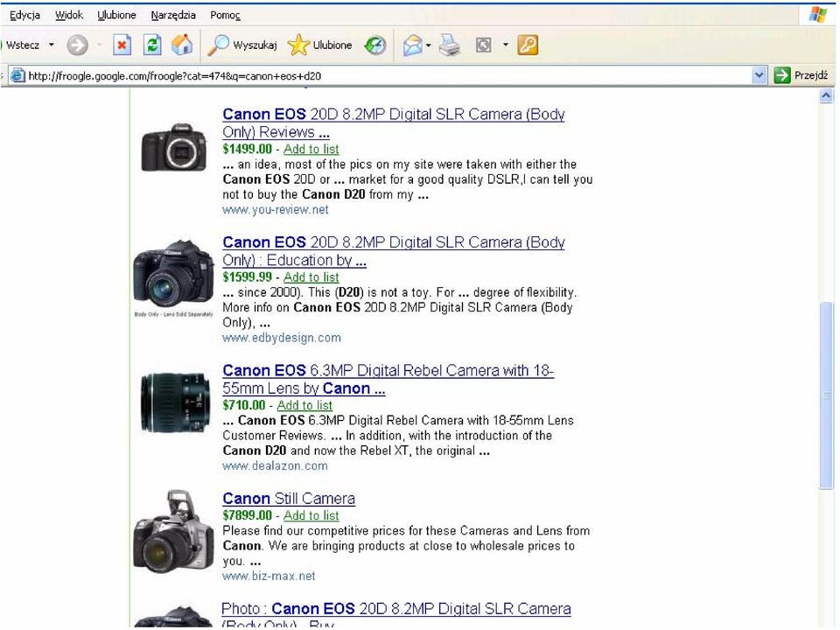
Task: Refresh the page with the green arrows icon
Action: click(152, 45)
